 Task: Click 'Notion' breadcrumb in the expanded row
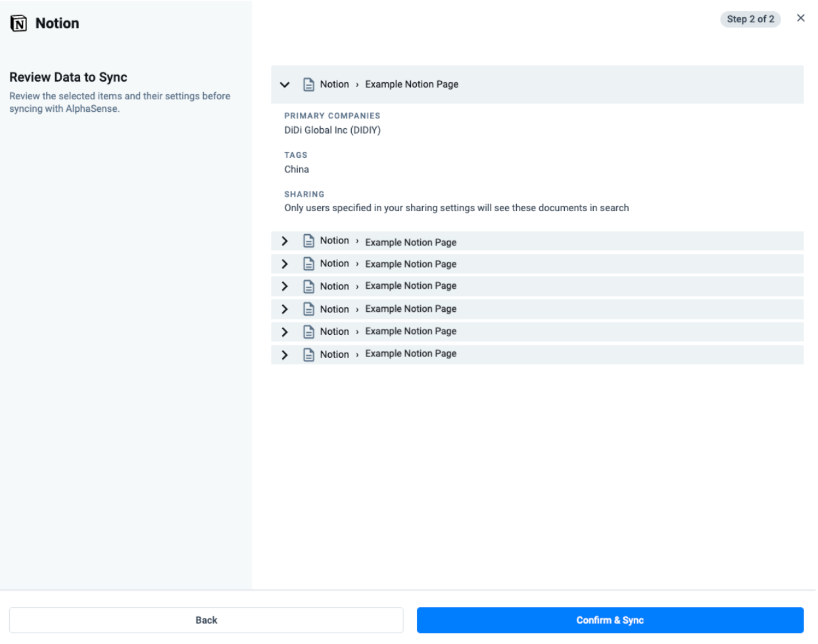[x=334, y=85]
